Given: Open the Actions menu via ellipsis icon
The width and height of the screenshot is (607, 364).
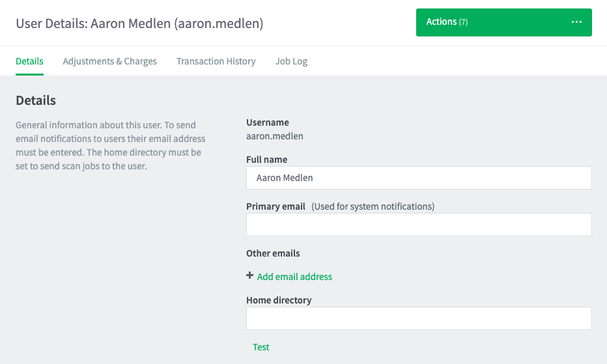Looking at the screenshot, I should (576, 22).
